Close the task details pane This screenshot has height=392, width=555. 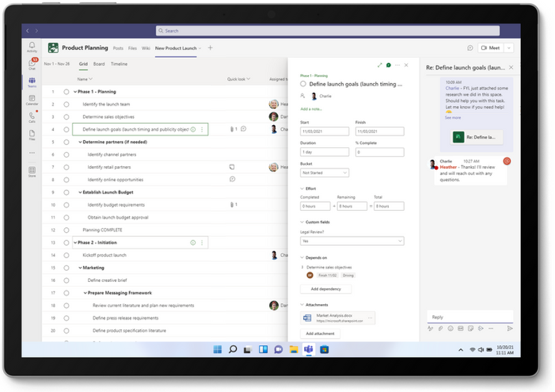(x=406, y=65)
